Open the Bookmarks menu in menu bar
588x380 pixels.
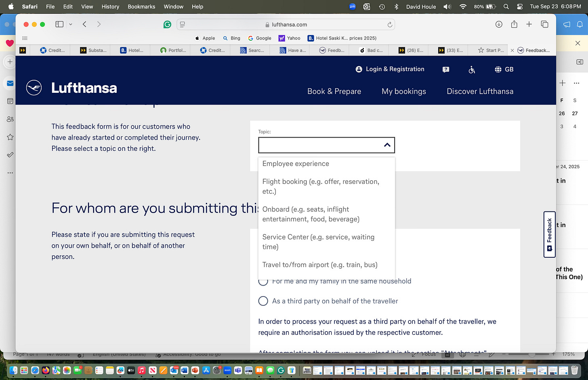[x=141, y=6]
